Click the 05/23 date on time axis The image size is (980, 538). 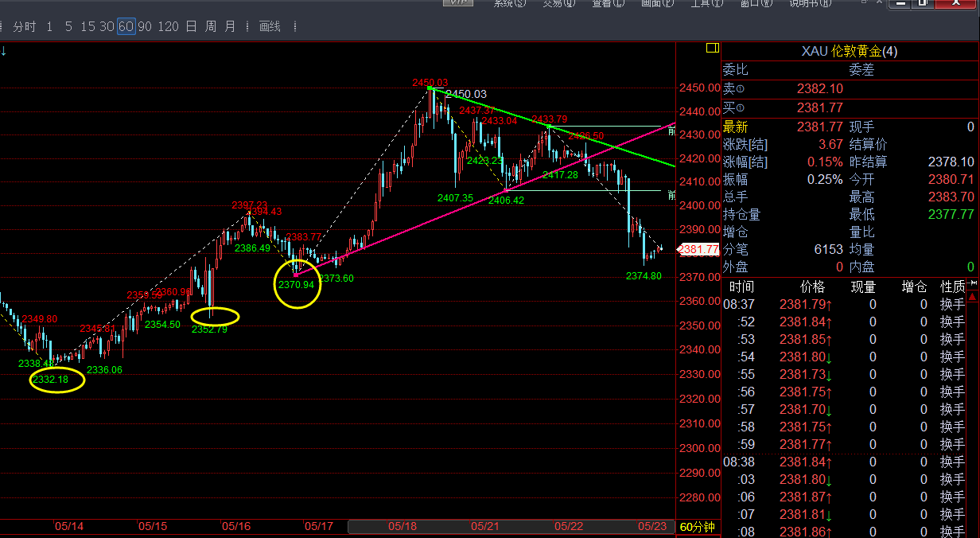click(x=652, y=527)
